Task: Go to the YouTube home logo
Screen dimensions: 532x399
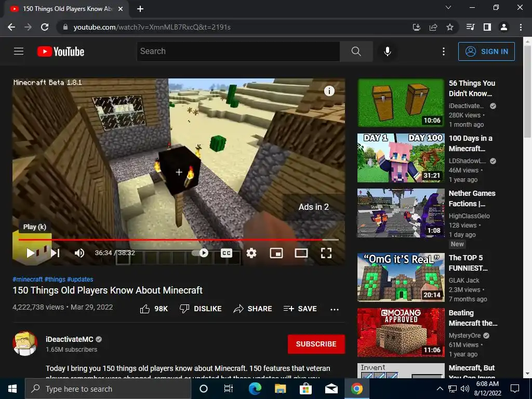Action: pyautogui.click(x=61, y=51)
